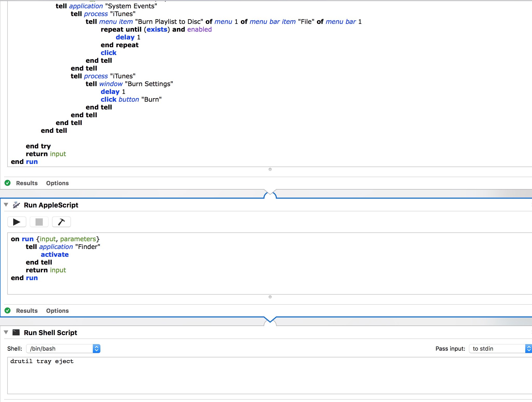Show Results of Finder AppleScript action
Image resolution: width=532 pixels, height=402 pixels.
pos(27,311)
